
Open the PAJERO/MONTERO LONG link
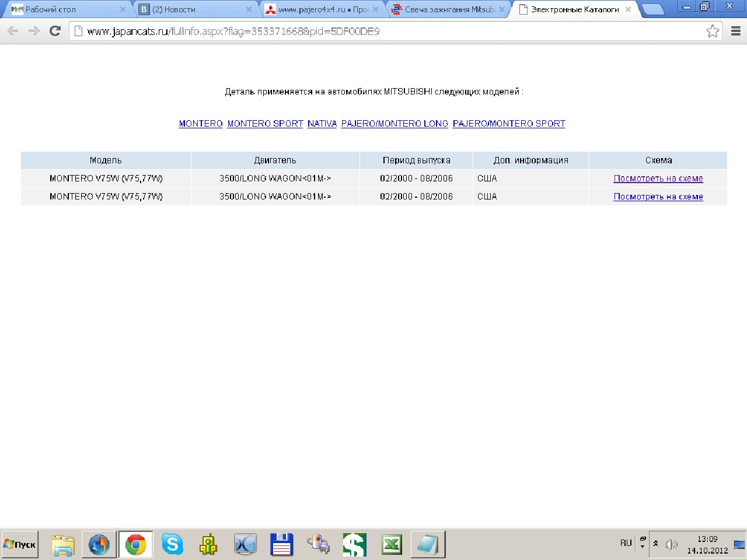[x=395, y=124]
